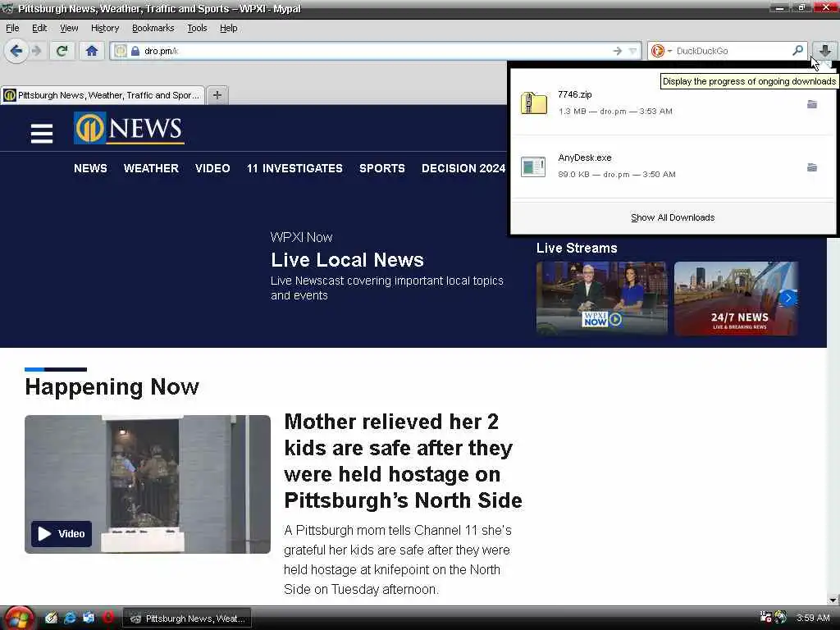
Task: Click the magnifier search icon
Action: (797, 50)
